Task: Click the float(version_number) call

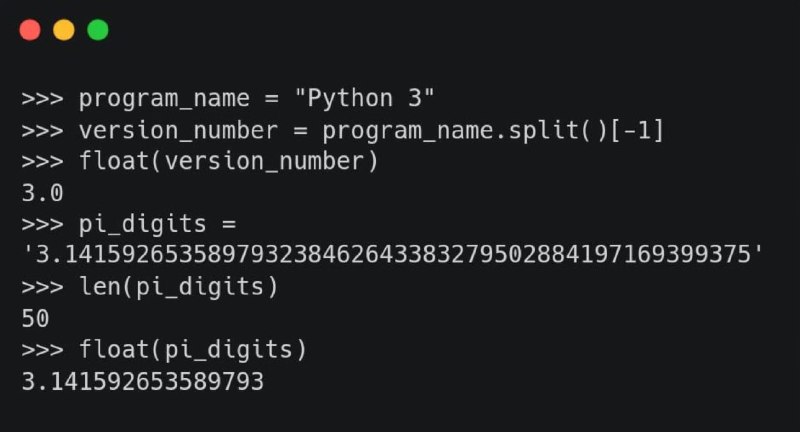Action: click(x=229, y=161)
